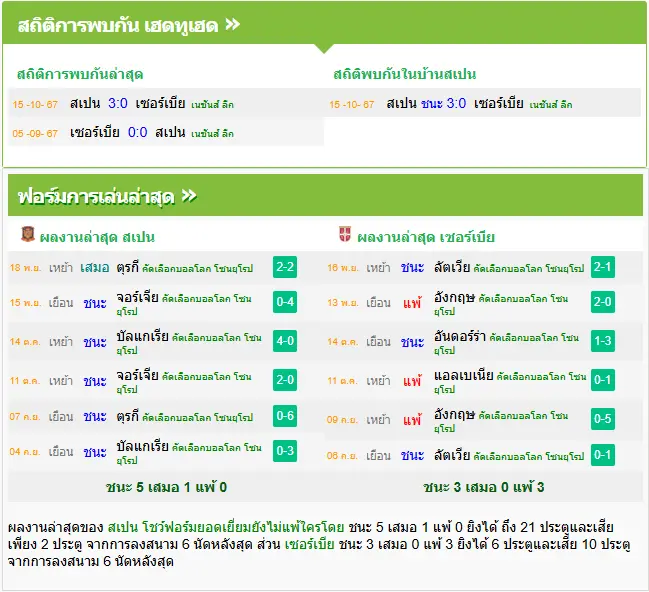Image resolution: width=649 pixels, height=592 pixels.
Task: Click double-arrow icon beside latest form header
Action: [x=189, y=195]
